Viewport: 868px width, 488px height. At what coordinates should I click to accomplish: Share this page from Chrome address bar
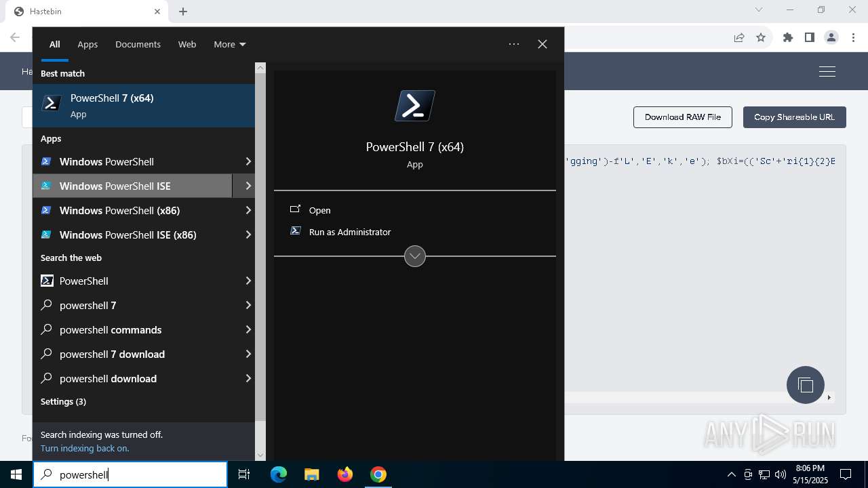pos(739,37)
